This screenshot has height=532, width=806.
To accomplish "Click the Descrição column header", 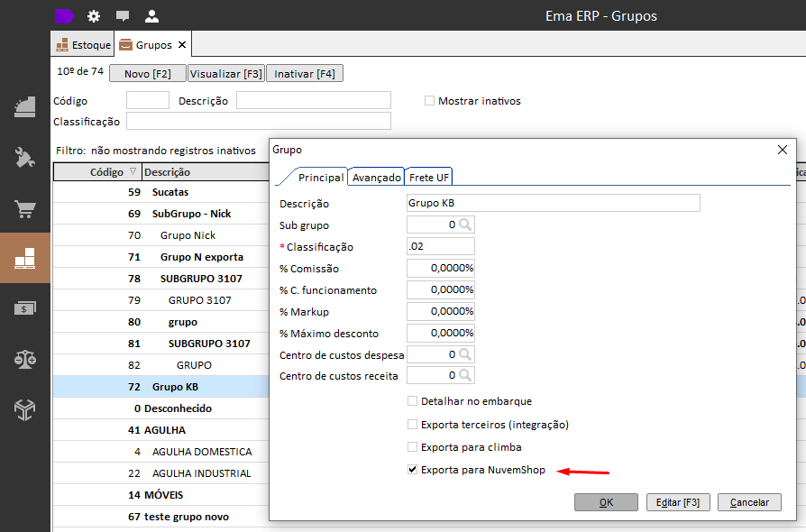I will 206,171.
